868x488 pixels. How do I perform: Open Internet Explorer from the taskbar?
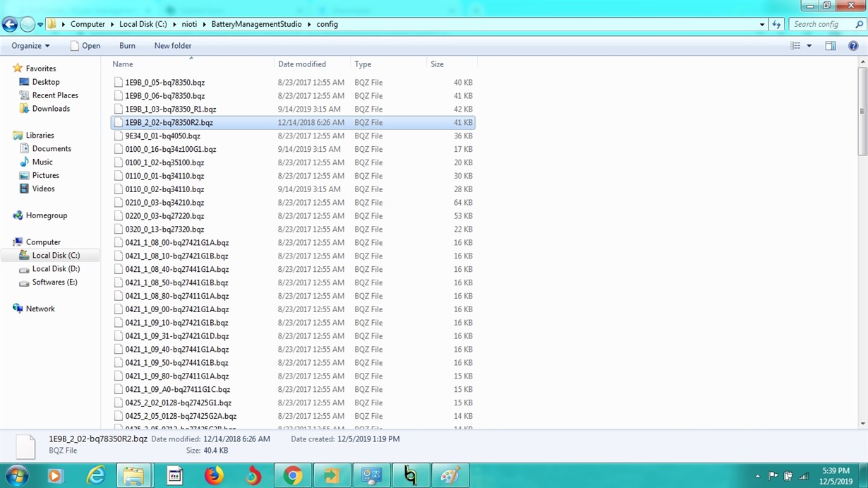coord(95,476)
